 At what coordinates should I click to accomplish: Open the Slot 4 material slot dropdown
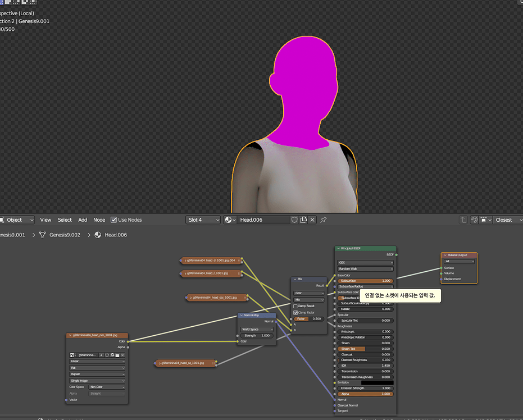[x=203, y=220]
